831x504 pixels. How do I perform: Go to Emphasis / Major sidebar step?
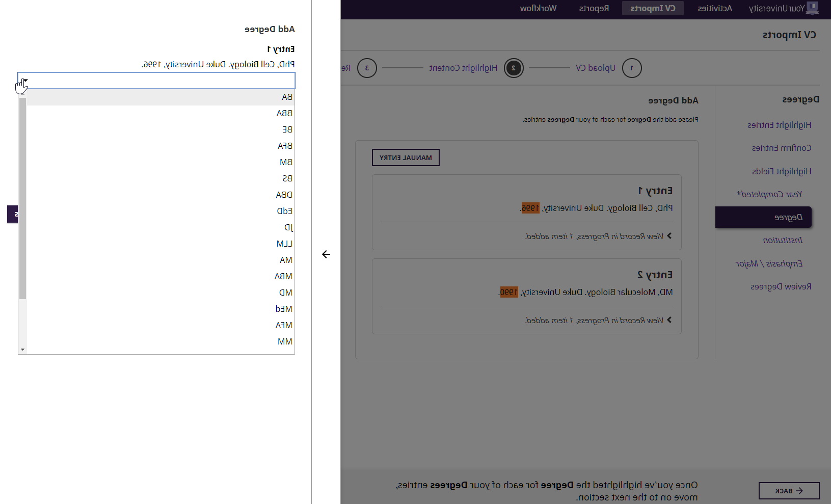tap(769, 263)
